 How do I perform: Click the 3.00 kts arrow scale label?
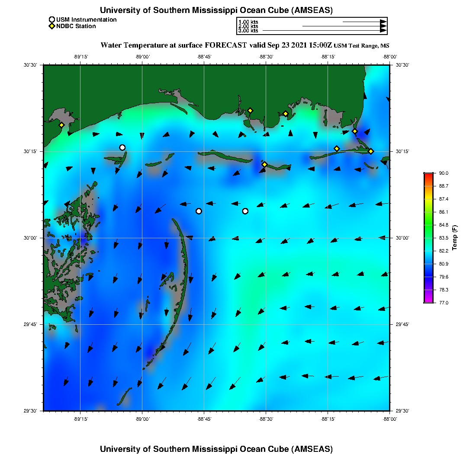[248, 30]
